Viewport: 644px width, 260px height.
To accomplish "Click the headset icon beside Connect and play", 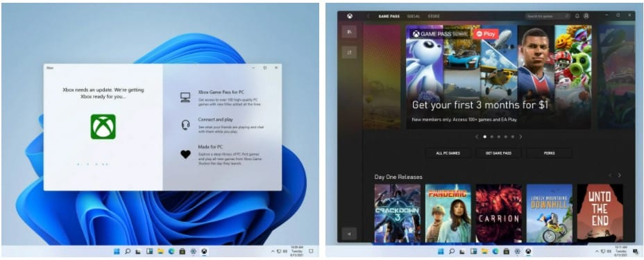I will point(185,125).
